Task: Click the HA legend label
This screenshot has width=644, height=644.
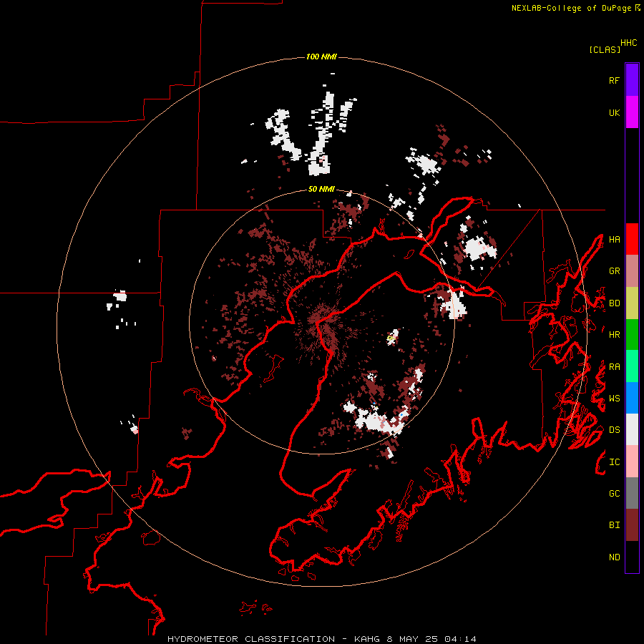Action: [614, 240]
